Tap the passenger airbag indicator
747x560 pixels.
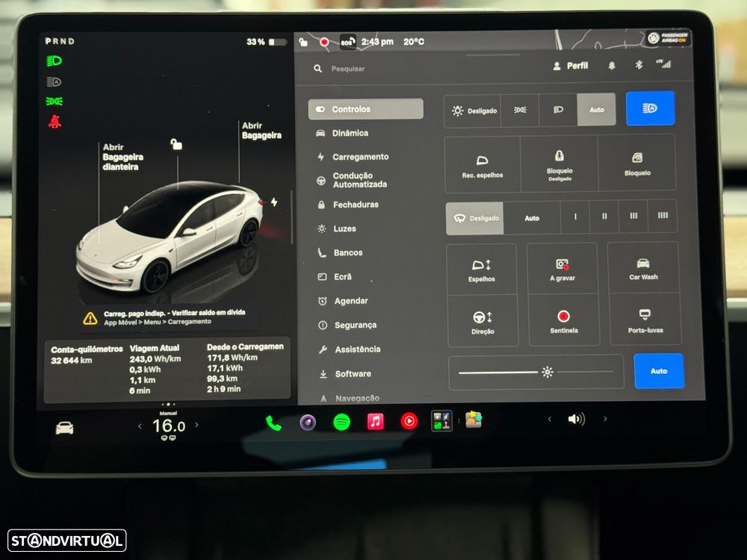coord(669,38)
